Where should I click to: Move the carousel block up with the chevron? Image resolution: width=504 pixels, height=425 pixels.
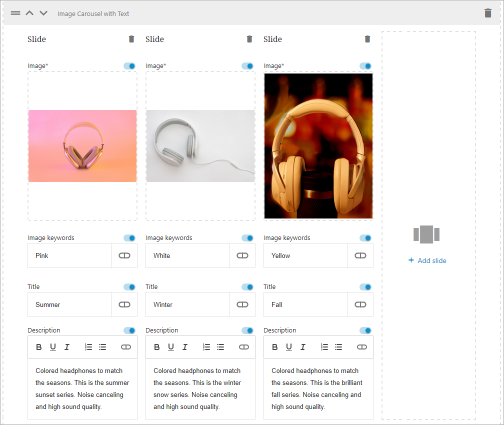coord(29,13)
